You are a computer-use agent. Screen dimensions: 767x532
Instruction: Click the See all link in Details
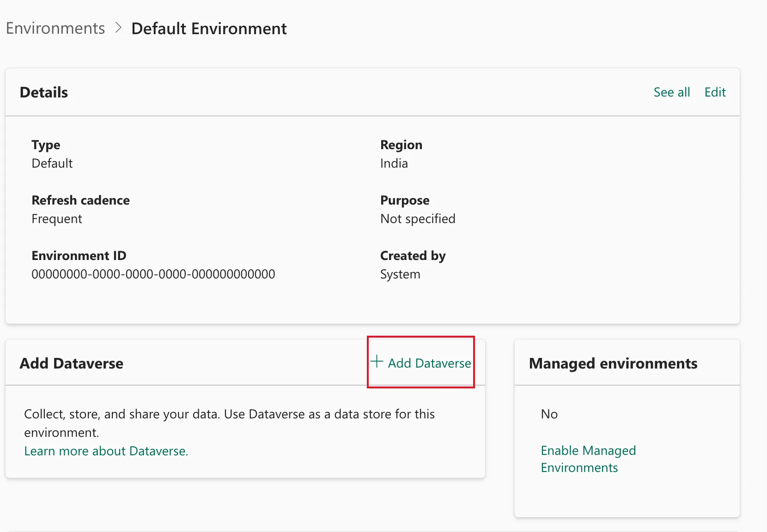(x=672, y=92)
